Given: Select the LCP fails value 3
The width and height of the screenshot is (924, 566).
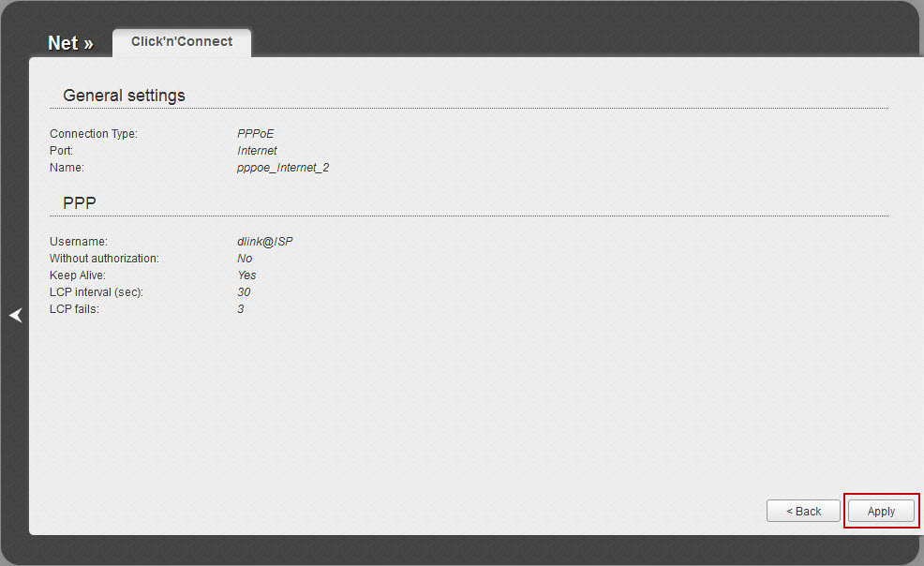Looking at the screenshot, I should [x=241, y=309].
